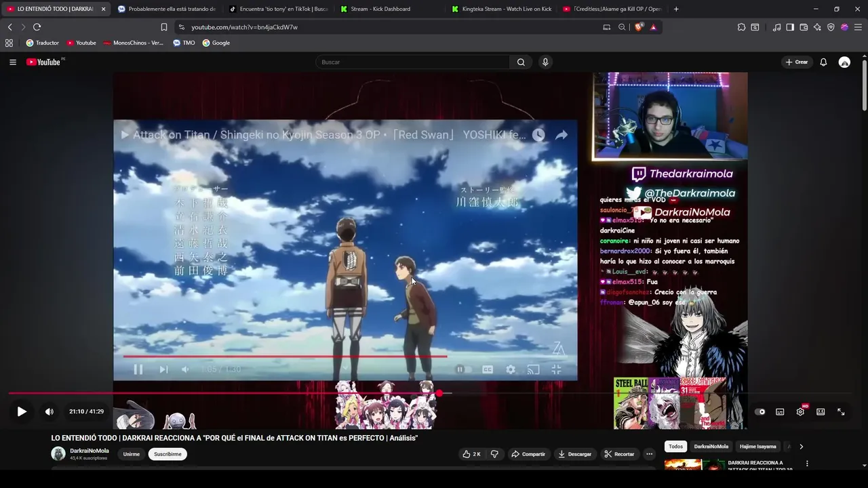Image resolution: width=868 pixels, height=488 pixels.
Task: Open the MonosChinos bookmark
Action: 134,43
